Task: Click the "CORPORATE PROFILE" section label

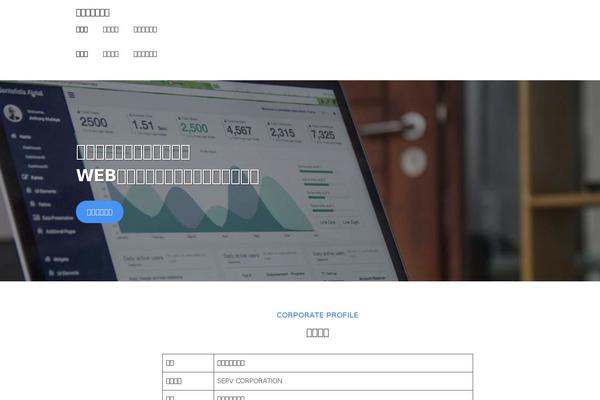Action: [318, 315]
